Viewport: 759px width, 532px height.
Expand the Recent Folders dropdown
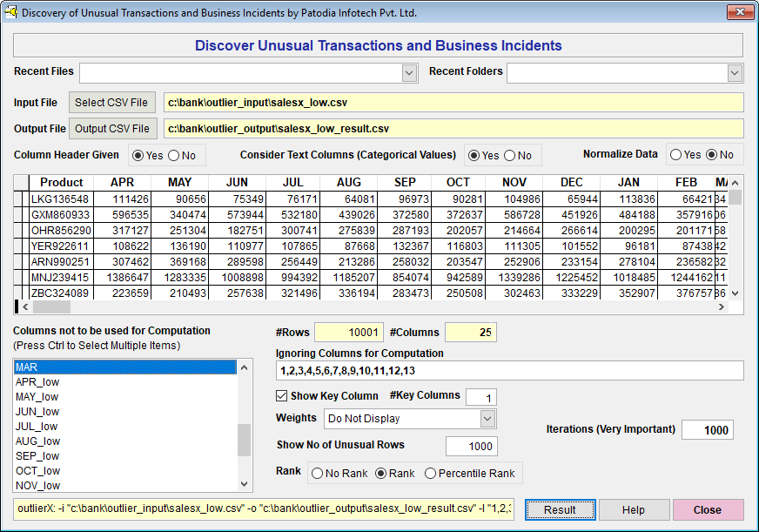[735, 73]
